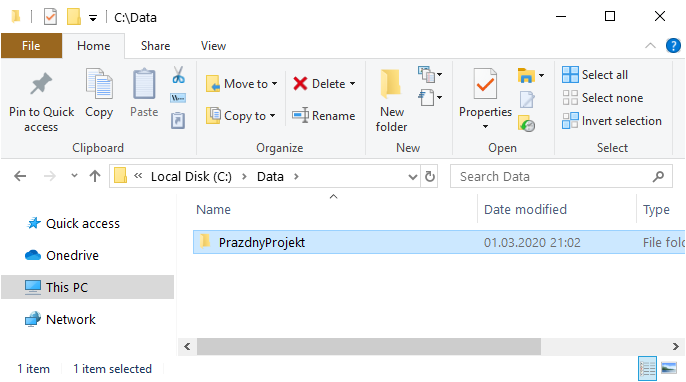Screen dimensions: 686x382
Task: Click the History icon in Open group
Action: [x=527, y=124]
